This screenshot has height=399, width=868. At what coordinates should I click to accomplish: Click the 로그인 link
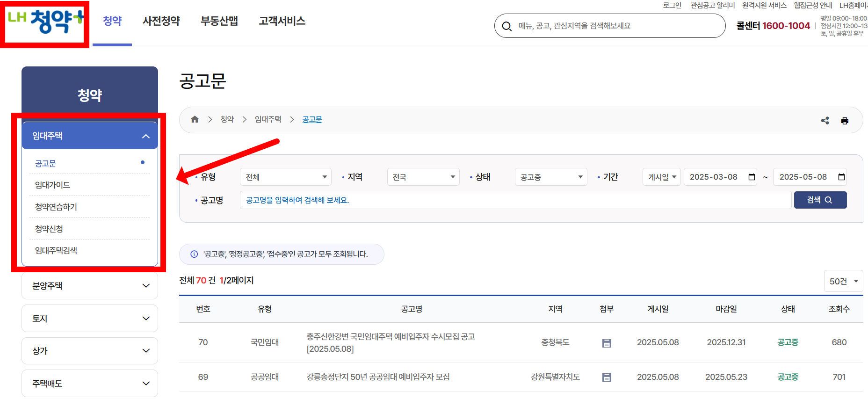pos(672,5)
